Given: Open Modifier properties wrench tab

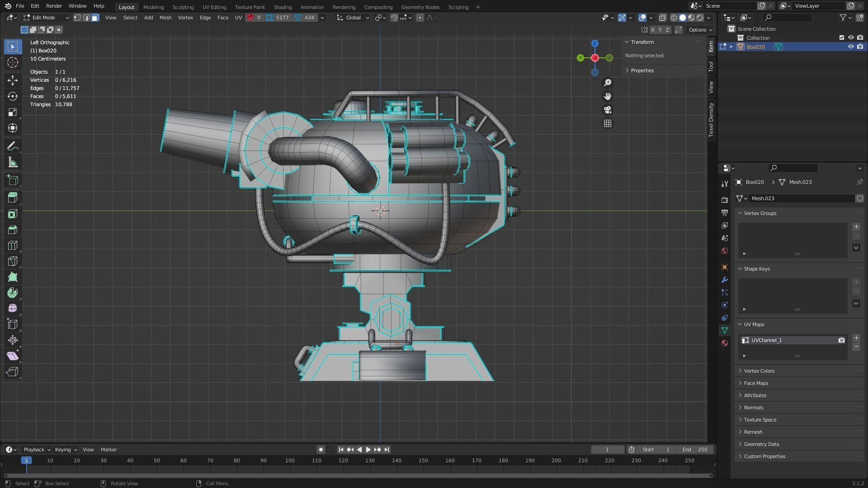Looking at the screenshot, I should coord(725,280).
